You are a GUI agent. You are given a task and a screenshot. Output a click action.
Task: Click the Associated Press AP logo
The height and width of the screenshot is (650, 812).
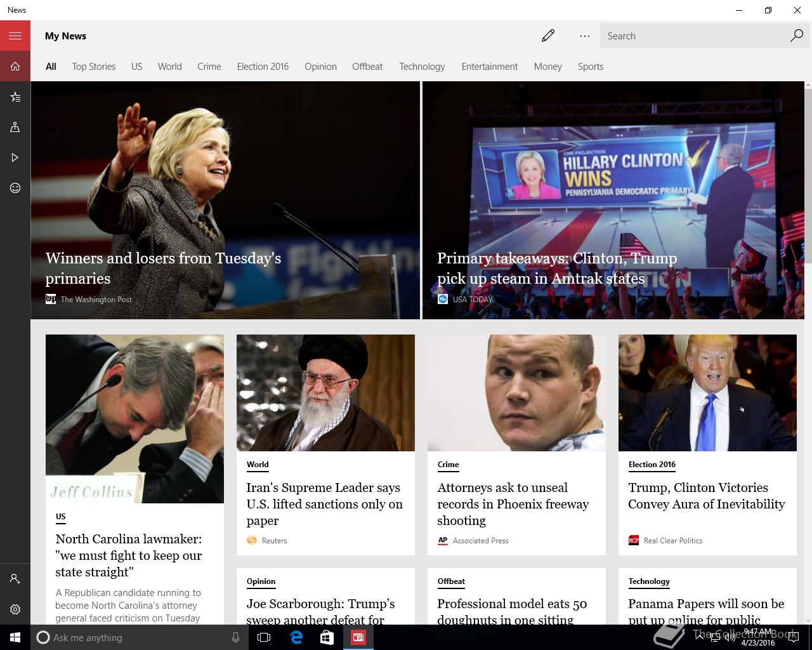(443, 540)
